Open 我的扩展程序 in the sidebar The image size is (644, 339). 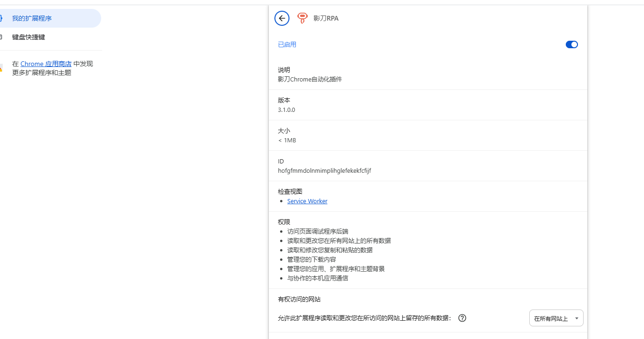tap(50, 18)
